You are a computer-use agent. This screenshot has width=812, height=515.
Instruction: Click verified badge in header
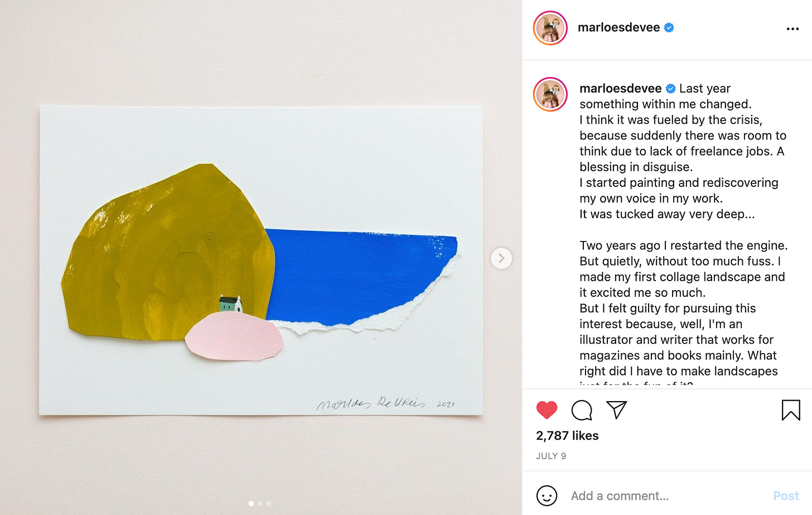[x=669, y=27]
